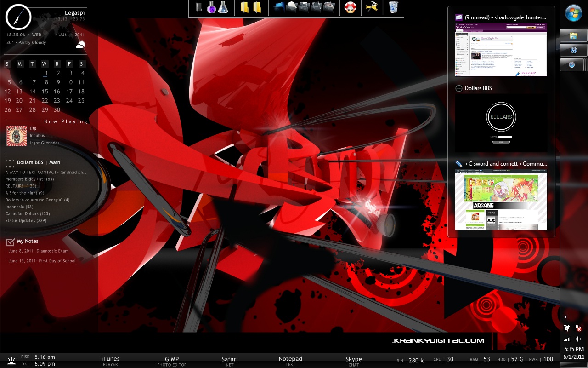This screenshot has width=588, height=368.
Task: Click the Light Grenades album art
Action: (x=17, y=136)
